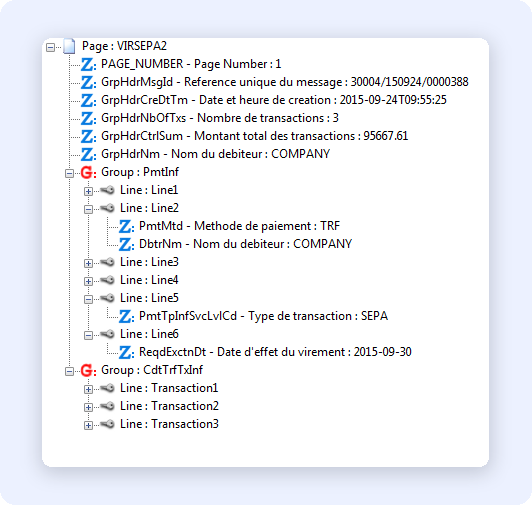The width and height of the screenshot is (532, 505).
Task: Select 'DbtrNm - Nom du debiteur : COMPANY'
Action: coord(246,244)
